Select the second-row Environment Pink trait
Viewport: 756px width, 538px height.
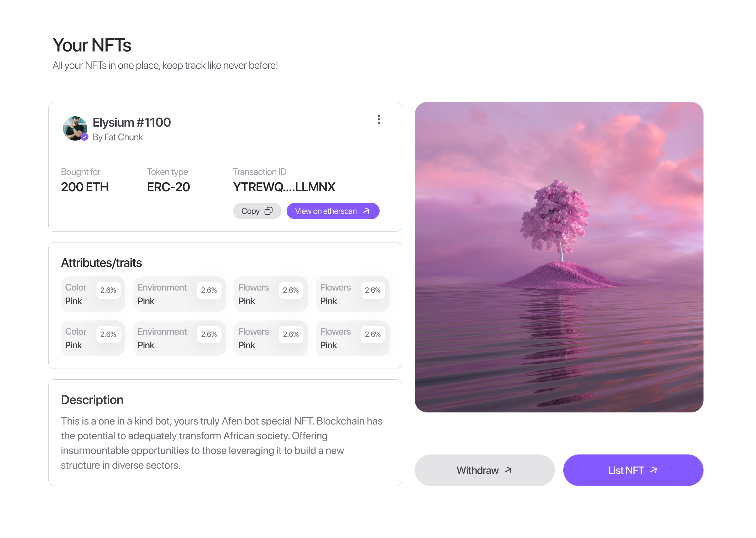pos(179,338)
